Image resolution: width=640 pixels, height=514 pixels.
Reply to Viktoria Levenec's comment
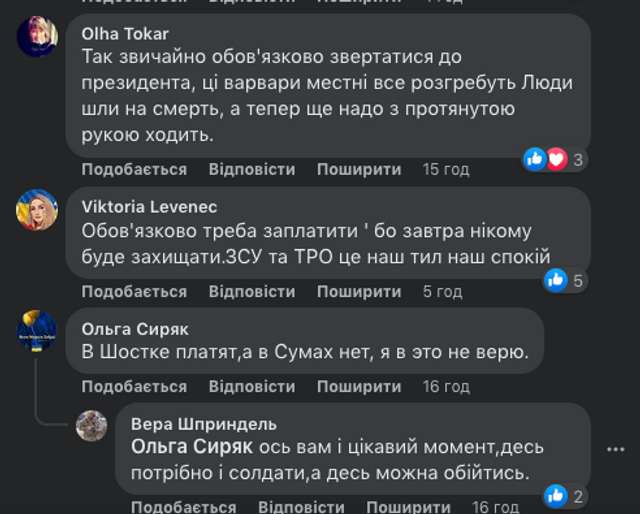[x=252, y=292]
